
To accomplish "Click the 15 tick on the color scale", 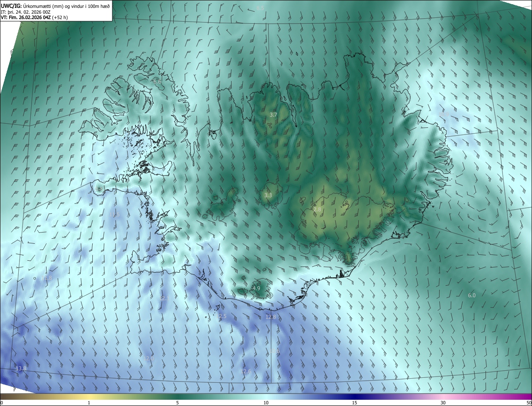I will 355,403.
